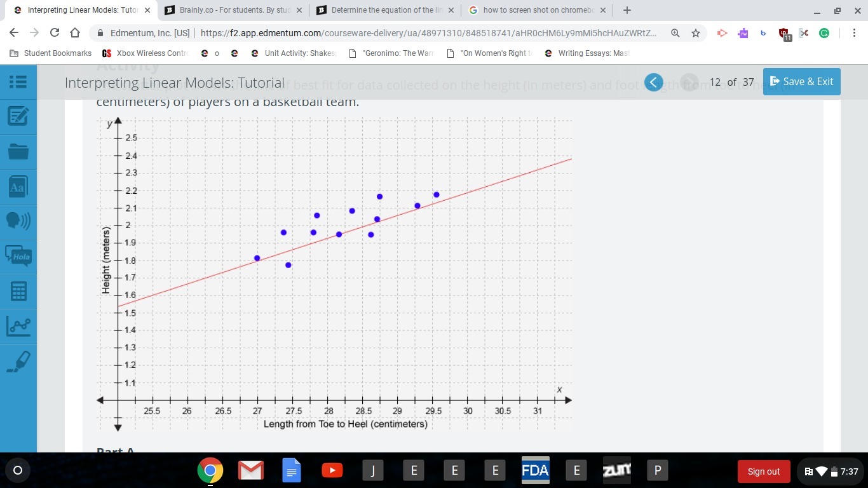
Task: Open the 'Writing Essays: Mas' bookmark
Action: [x=588, y=53]
